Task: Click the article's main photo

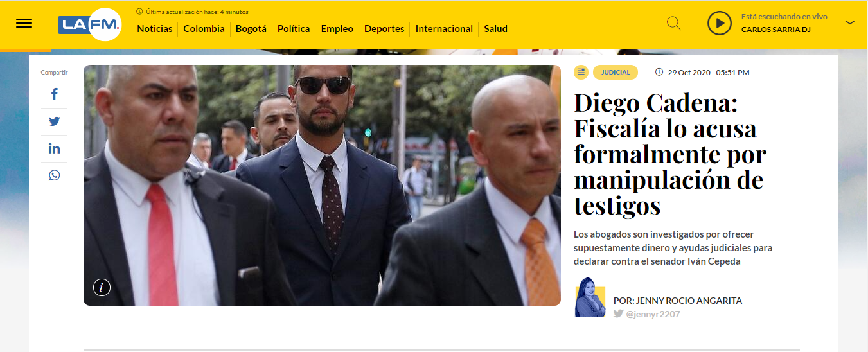Action: 322,185
